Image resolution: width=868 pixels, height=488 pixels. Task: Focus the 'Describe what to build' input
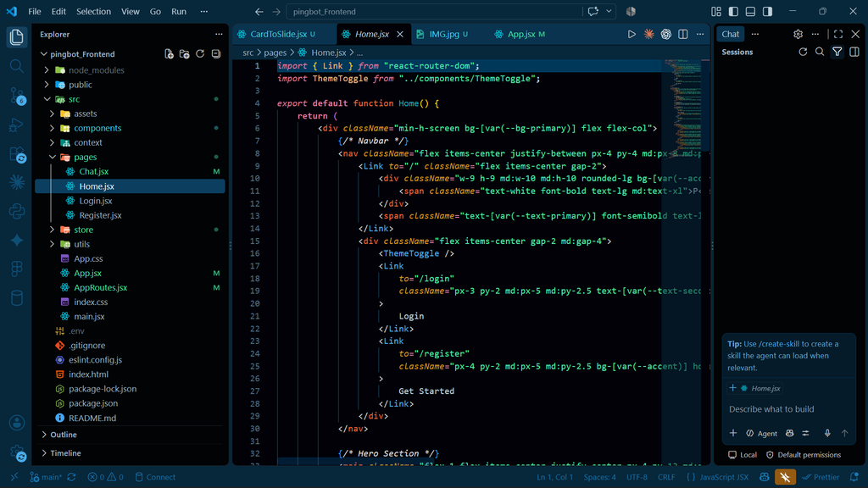tap(788, 409)
